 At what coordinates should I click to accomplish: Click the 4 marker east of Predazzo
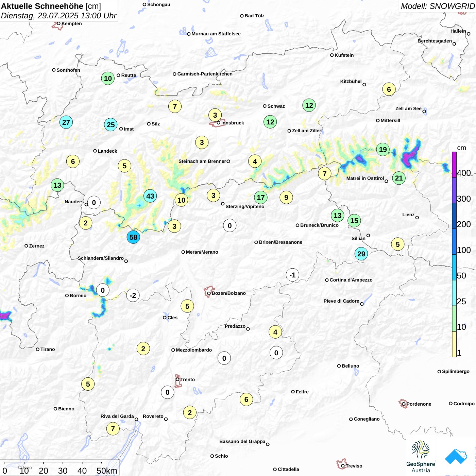(x=275, y=332)
